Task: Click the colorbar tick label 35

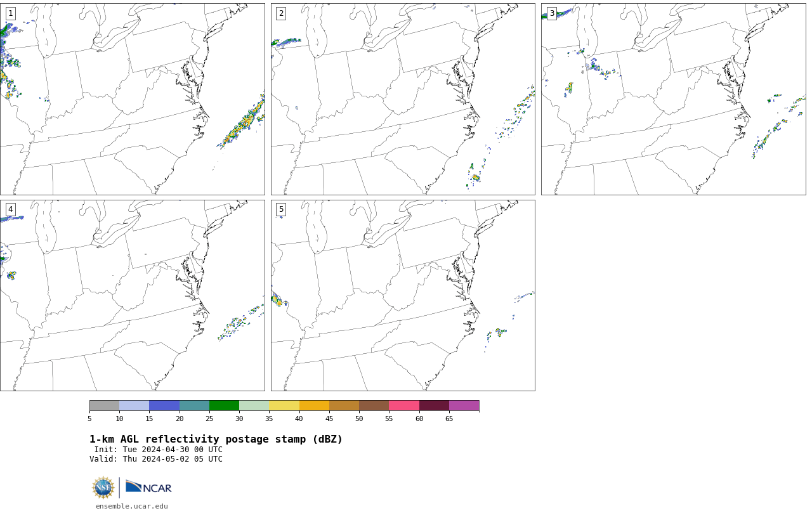Action: pyautogui.click(x=269, y=419)
